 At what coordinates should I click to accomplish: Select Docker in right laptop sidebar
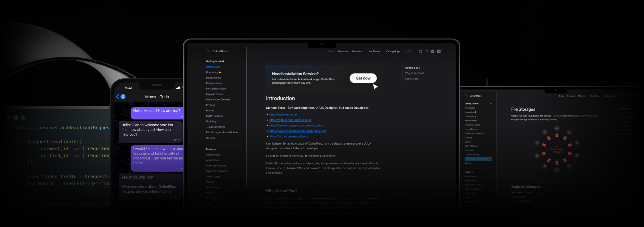coord(468,142)
